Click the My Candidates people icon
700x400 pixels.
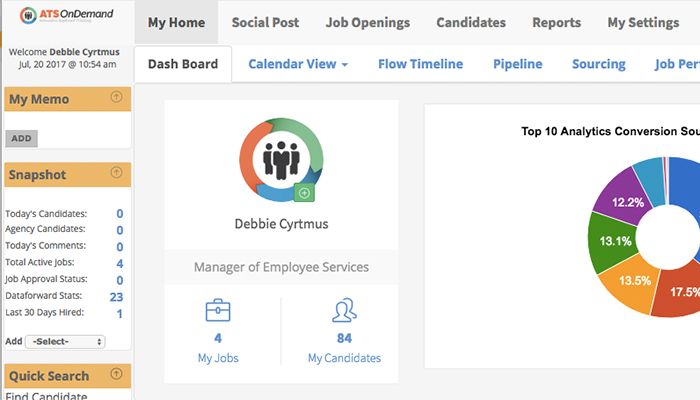[x=344, y=310]
